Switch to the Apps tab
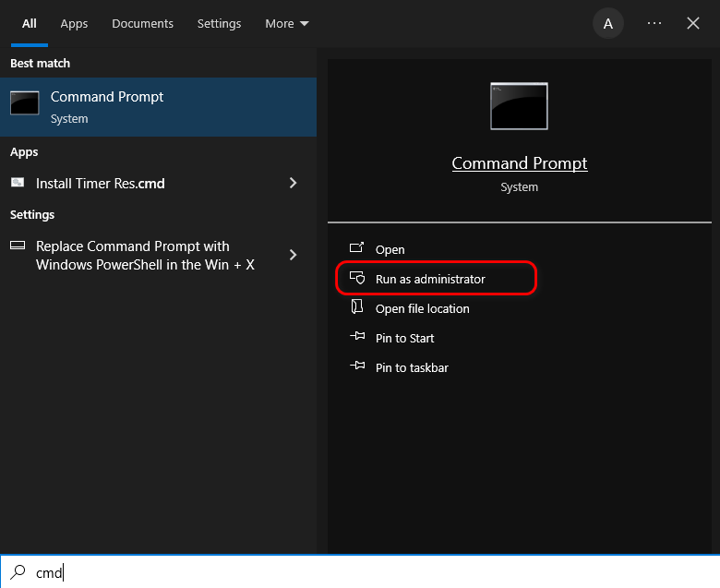This screenshot has width=720, height=588. (74, 23)
